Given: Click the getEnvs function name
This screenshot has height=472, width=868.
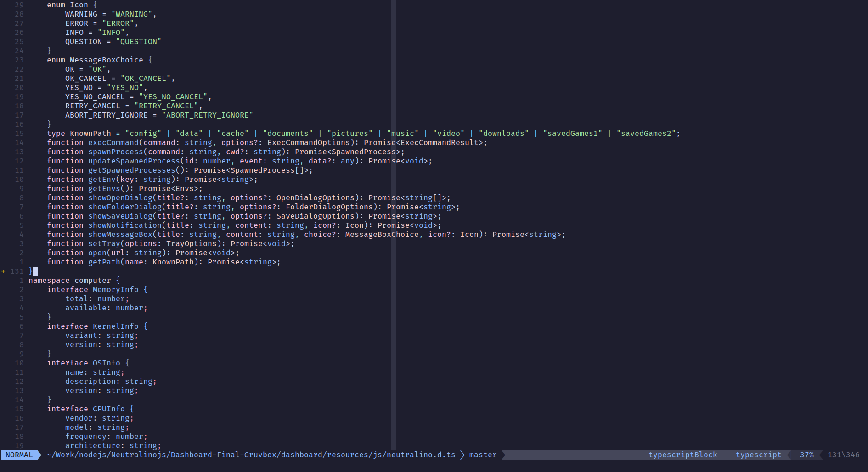Looking at the screenshot, I should [x=104, y=189].
